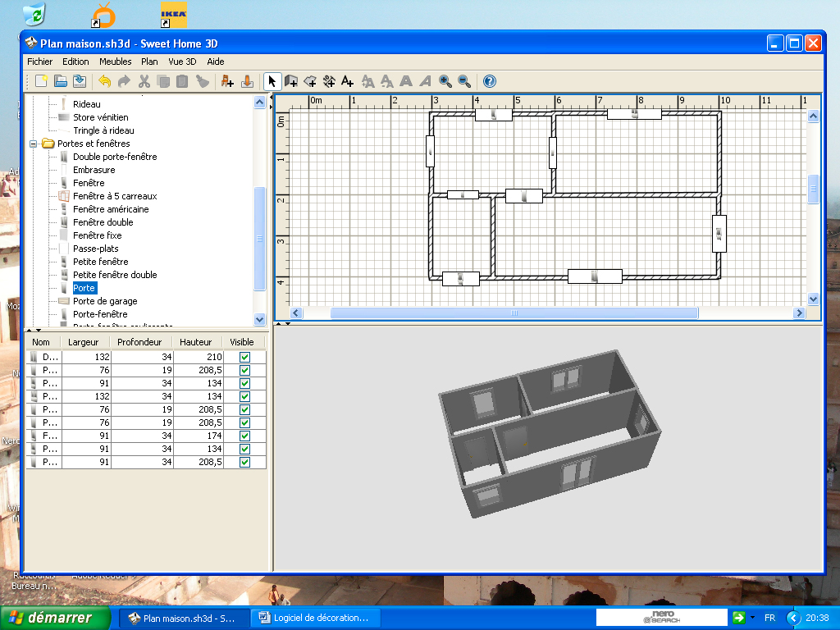Show hidden tray icons arrow near clock
This screenshot has height=630, width=840.
point(793,618)
